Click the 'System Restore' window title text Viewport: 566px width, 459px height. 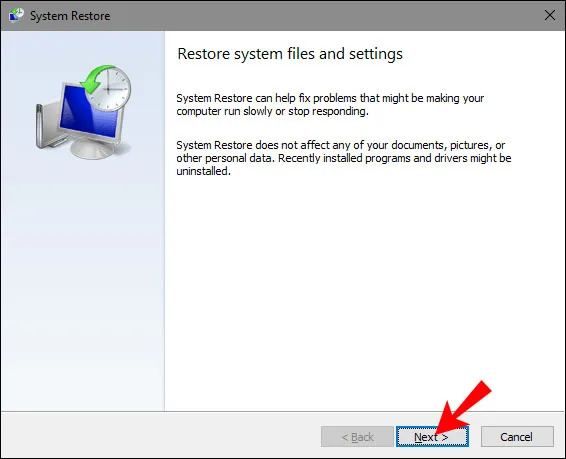coord(70,16)
